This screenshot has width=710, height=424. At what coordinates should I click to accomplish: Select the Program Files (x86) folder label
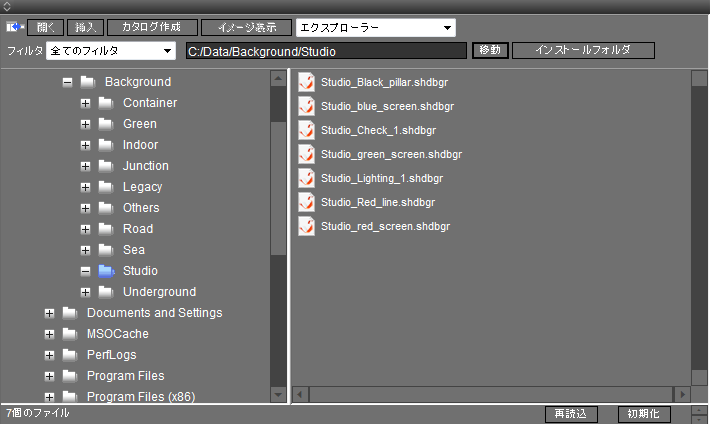tap(141, 397)
